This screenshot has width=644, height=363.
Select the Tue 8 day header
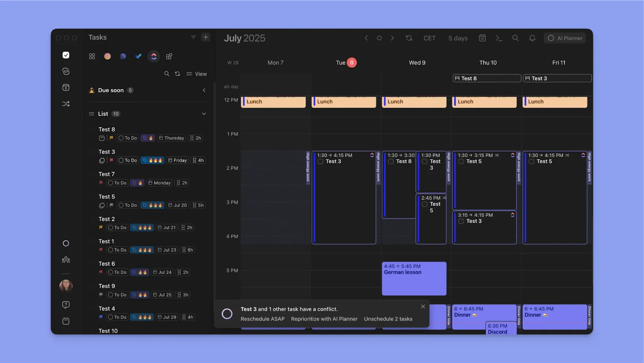point(346,62)
